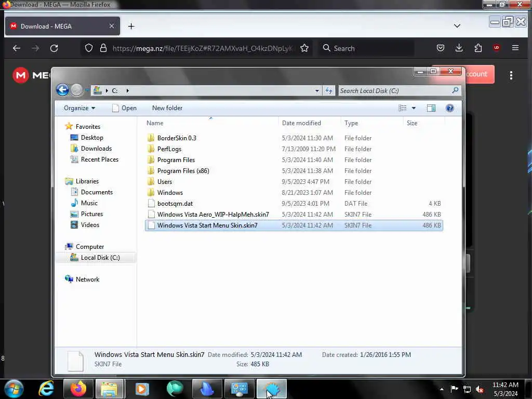Viewport: 532px width, 399px height.
Task: Select the BorderSkin 0.3 folder
Action: click(294, 138)
